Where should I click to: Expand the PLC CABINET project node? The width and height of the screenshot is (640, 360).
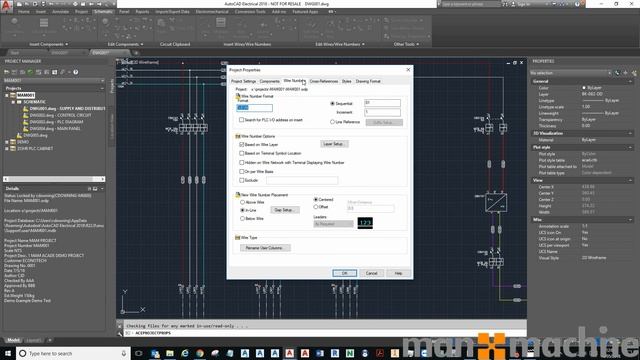pyautogui.click(x=7, y=149)
